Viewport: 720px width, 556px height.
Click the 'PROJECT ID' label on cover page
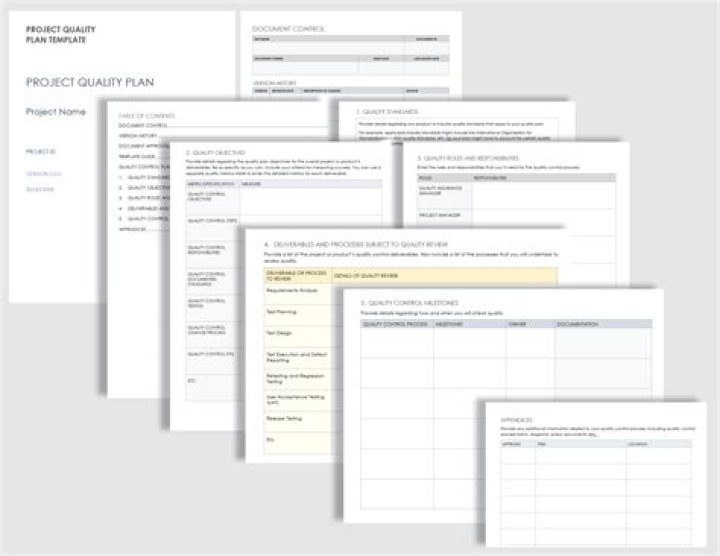40,152
